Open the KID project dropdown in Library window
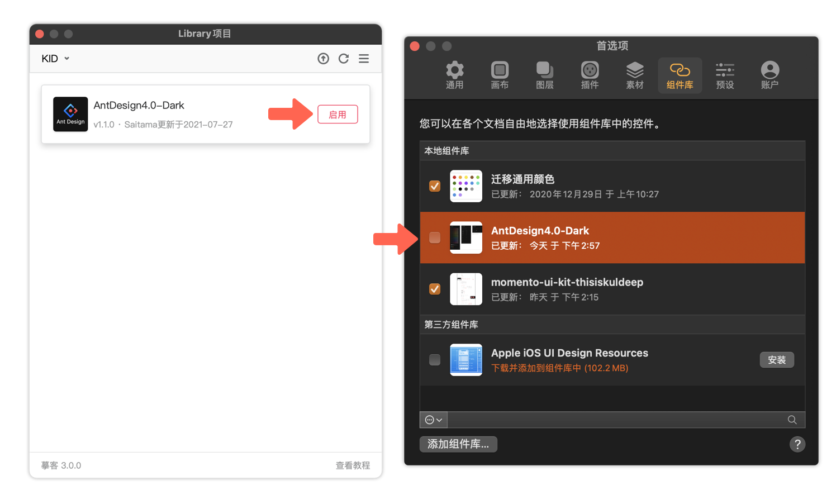This screenshot has height=504, width=836. (55, 59)
